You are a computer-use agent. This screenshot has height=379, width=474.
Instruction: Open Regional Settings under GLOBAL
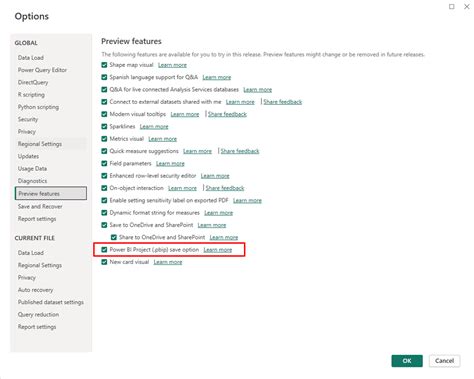tap(40, 144)
